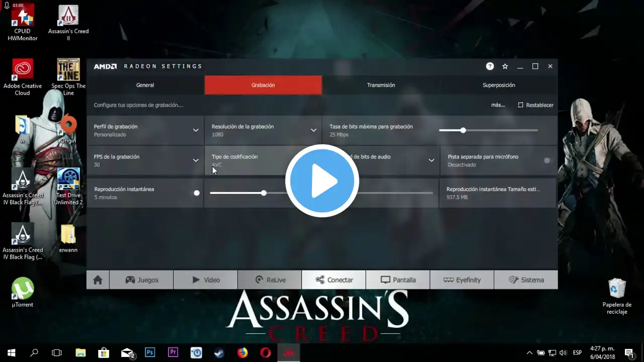The width and height of the screenshot is (644, 362).
Task: Open taskbar search
Action: 34,352
